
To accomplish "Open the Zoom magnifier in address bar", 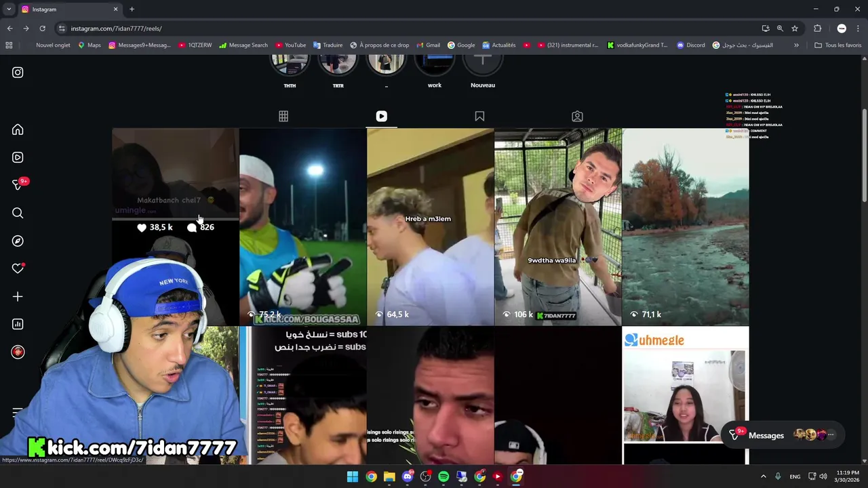I will pyautogui.click(x=780, y=28).
